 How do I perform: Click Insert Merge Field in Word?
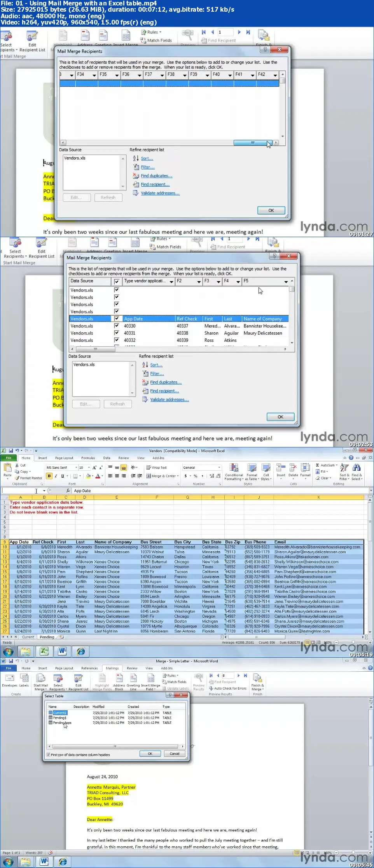coord(150,682)
